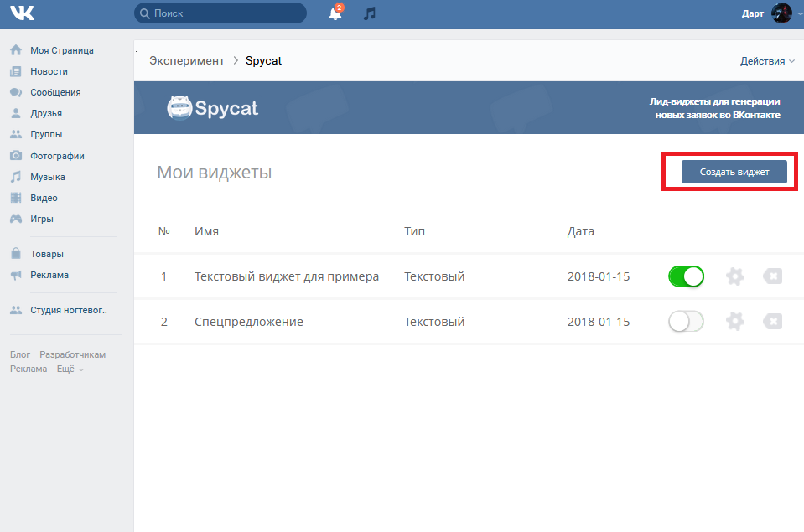Open the notifications bell

pos(335,13)
